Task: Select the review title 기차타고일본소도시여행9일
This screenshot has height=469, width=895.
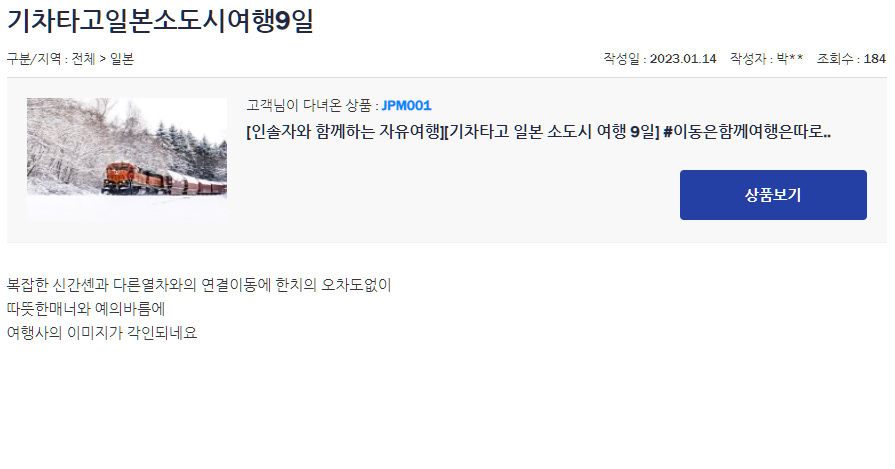Action: 160,21
